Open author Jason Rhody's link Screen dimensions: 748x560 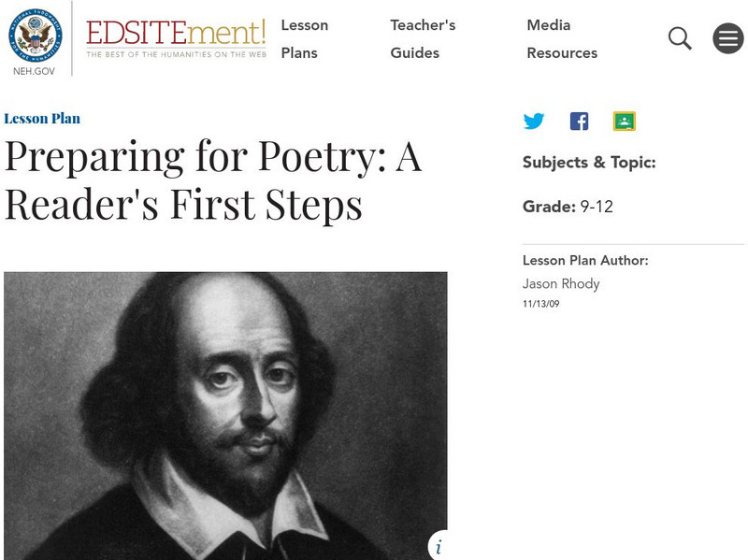pos(561,283)
